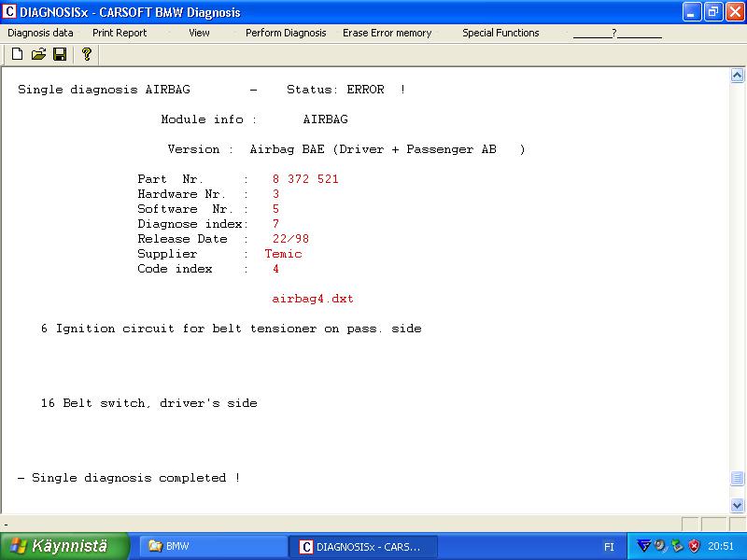This screenshot has width=747, height=560.
Task: Click the scrollbar down arrow
Action: pyautogui.click(x=738, y=505)
